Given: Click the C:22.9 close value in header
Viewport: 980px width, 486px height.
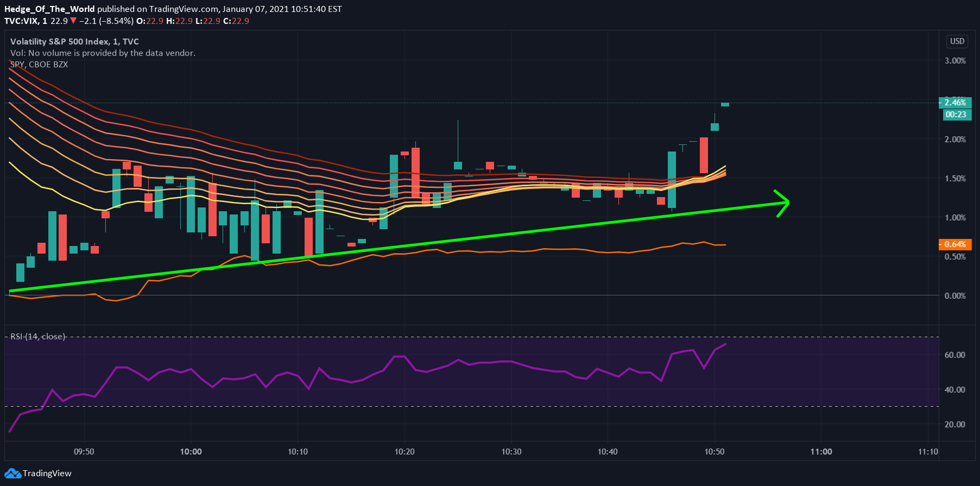Looking at the screenshot, I should point(236,21).
